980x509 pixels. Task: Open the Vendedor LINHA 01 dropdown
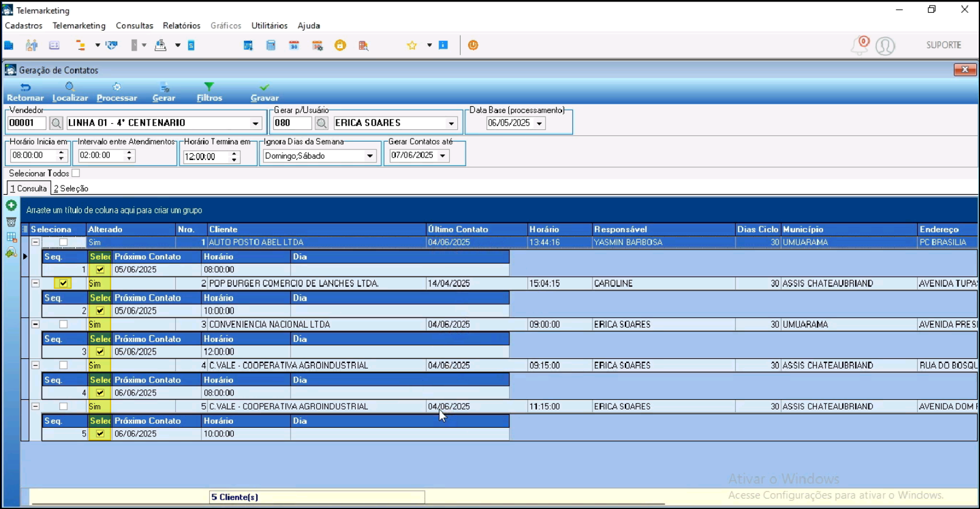coord(255,123)
